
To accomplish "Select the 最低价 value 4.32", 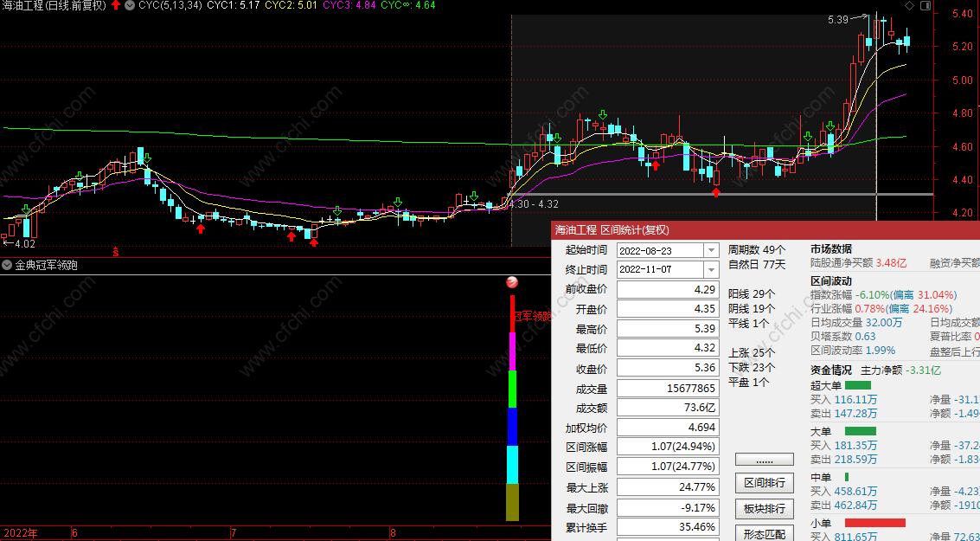I will 668,348.
